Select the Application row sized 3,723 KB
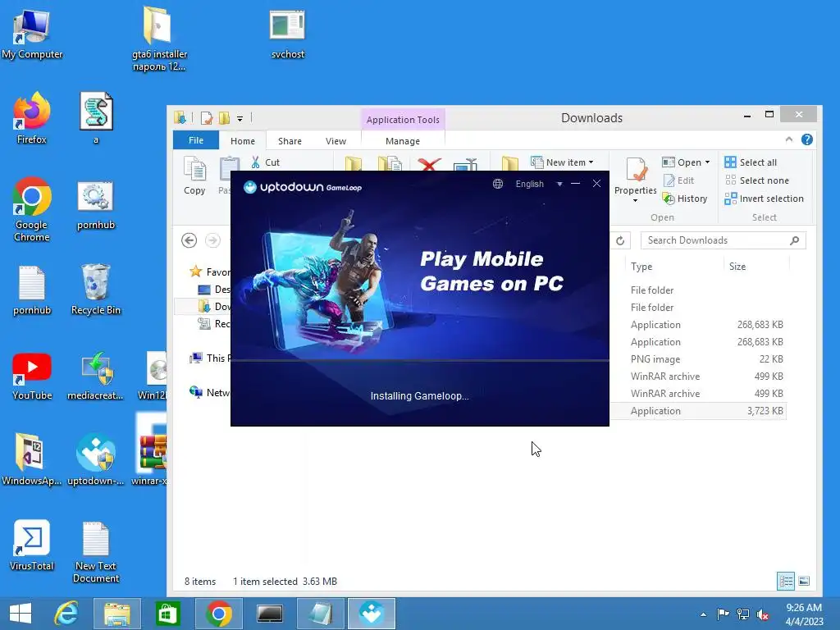The image size is (840, 630). point(698,411)
